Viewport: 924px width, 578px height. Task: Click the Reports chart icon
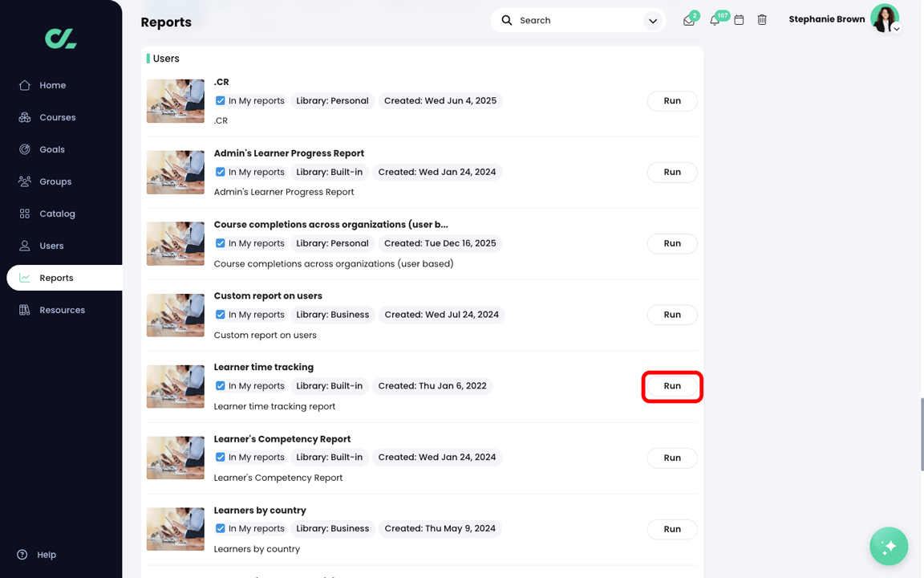coord(25,278)
